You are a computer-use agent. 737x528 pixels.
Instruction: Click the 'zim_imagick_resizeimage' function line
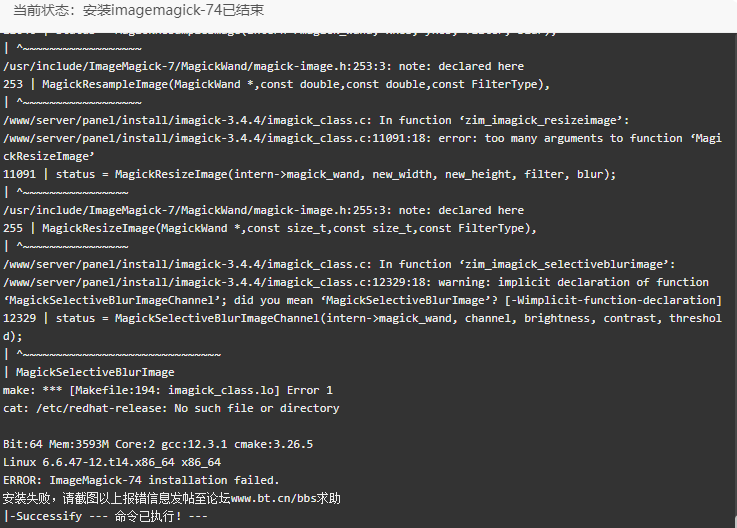click(x=316, y=120)
